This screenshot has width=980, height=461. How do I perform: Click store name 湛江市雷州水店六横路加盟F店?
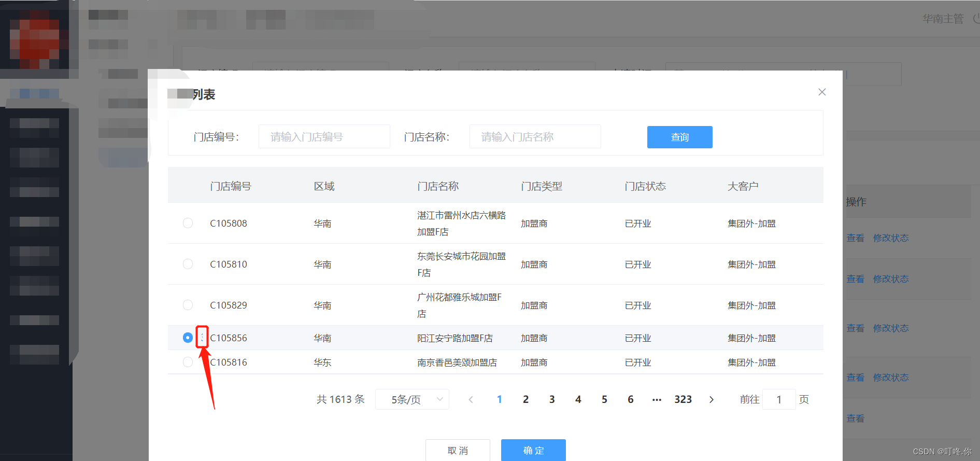[x=462, y=223]
